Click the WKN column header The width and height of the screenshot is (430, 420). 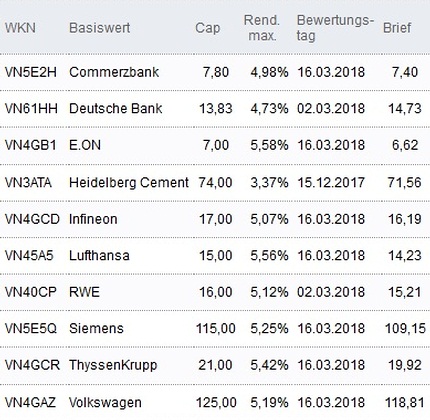(20, 28)
